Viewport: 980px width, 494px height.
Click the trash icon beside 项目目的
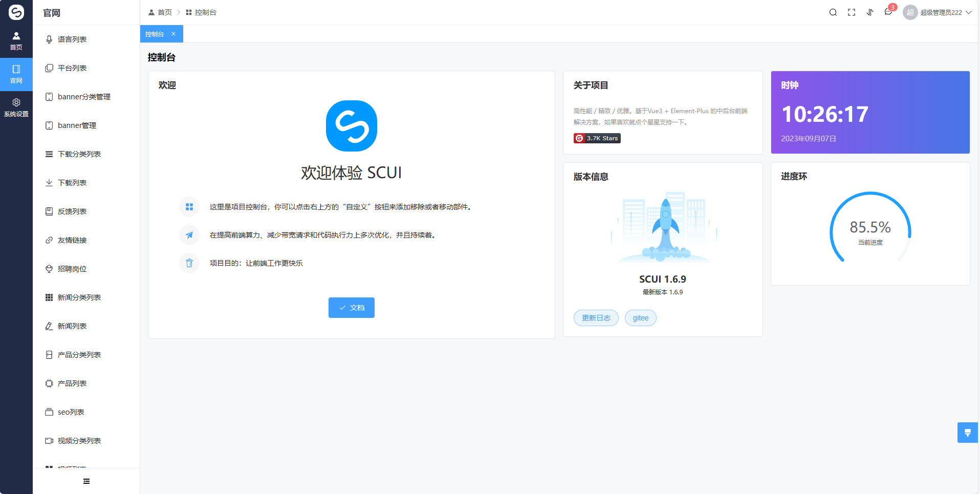point(189,263)
